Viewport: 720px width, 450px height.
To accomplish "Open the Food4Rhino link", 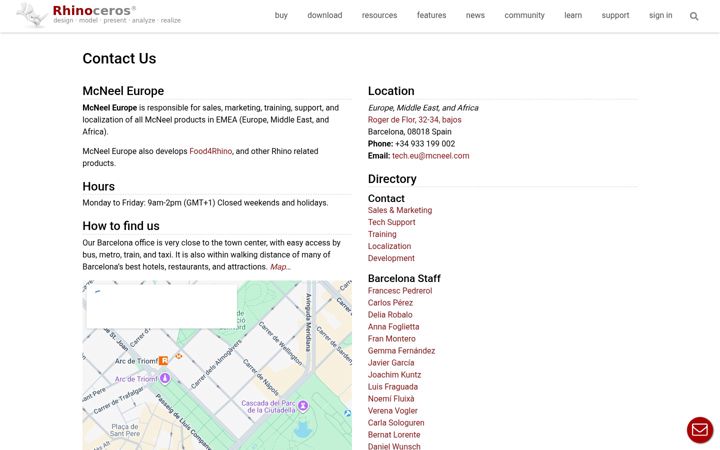I will [210, 151].
